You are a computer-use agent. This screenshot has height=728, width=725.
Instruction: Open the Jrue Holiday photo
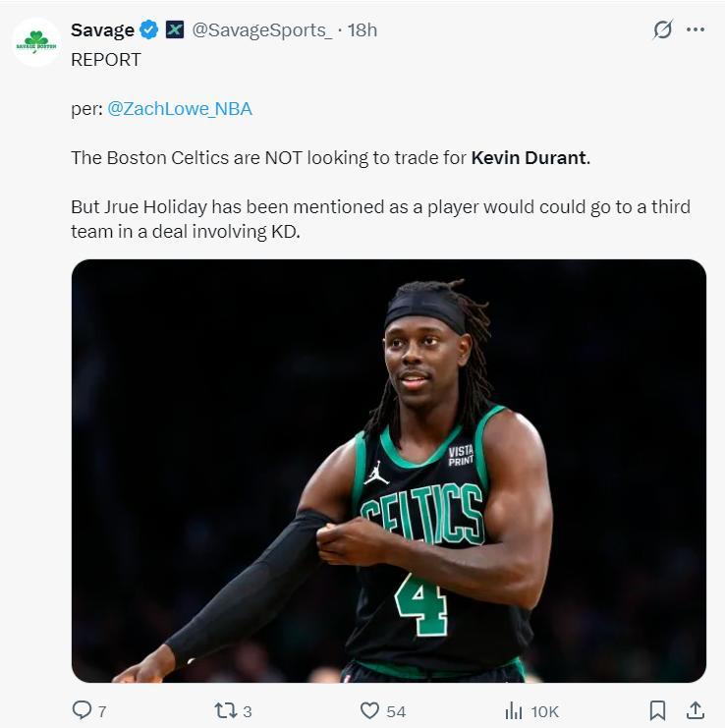[388, 471]
